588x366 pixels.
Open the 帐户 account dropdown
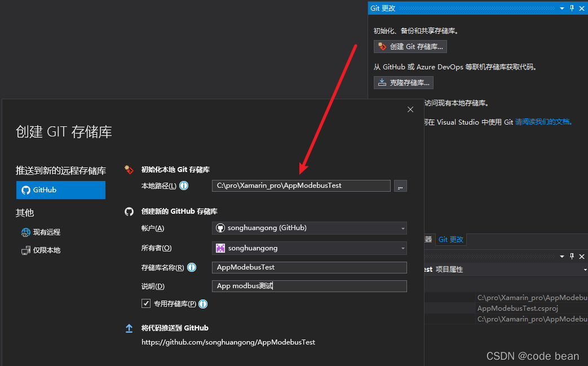[403, 228]
